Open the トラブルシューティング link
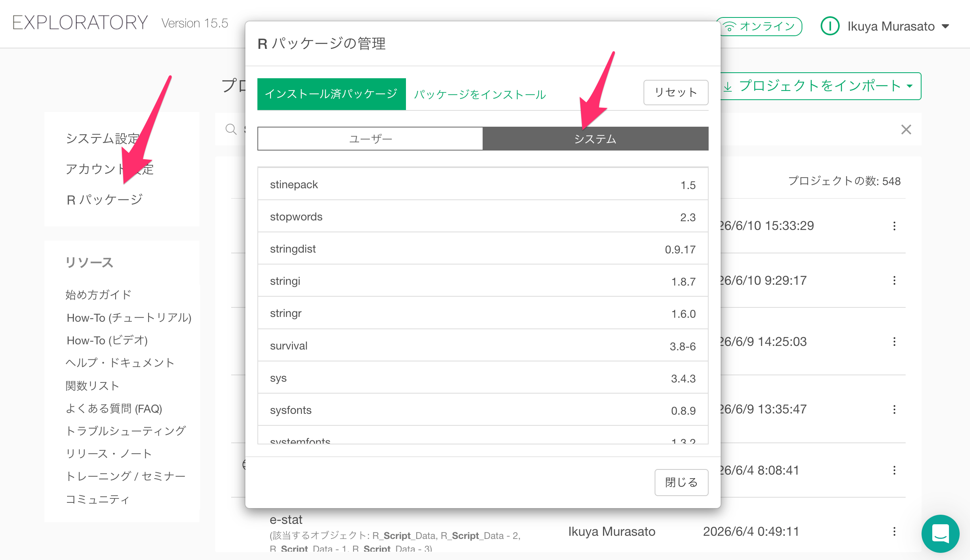This screenshot has height=560, width=970. pos(126,431)
